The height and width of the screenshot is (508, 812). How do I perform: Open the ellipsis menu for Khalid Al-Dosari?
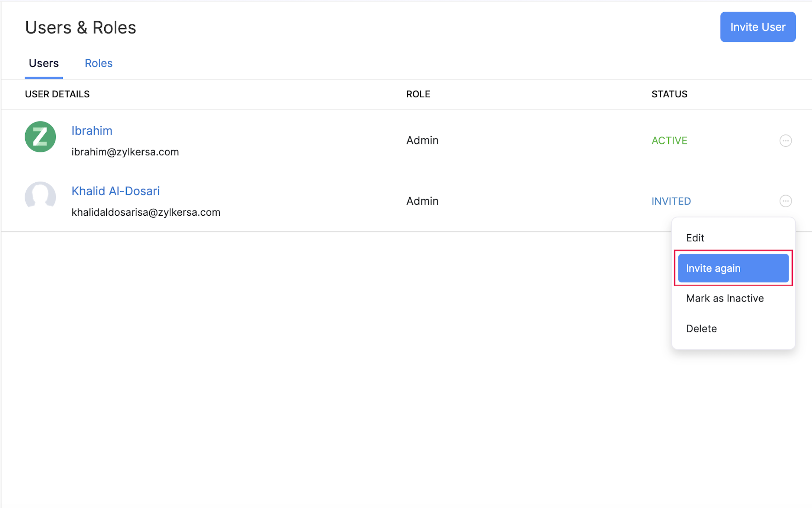(786, 201)
